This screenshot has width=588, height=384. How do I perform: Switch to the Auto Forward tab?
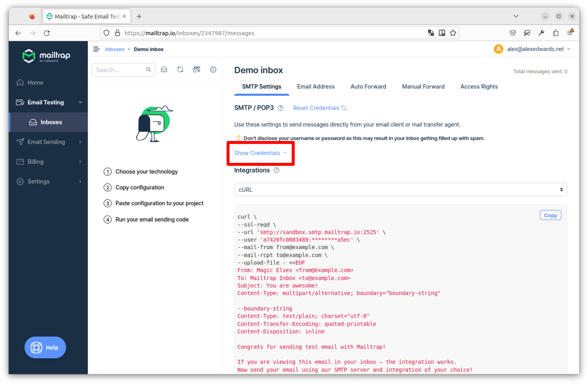(368, 87)
